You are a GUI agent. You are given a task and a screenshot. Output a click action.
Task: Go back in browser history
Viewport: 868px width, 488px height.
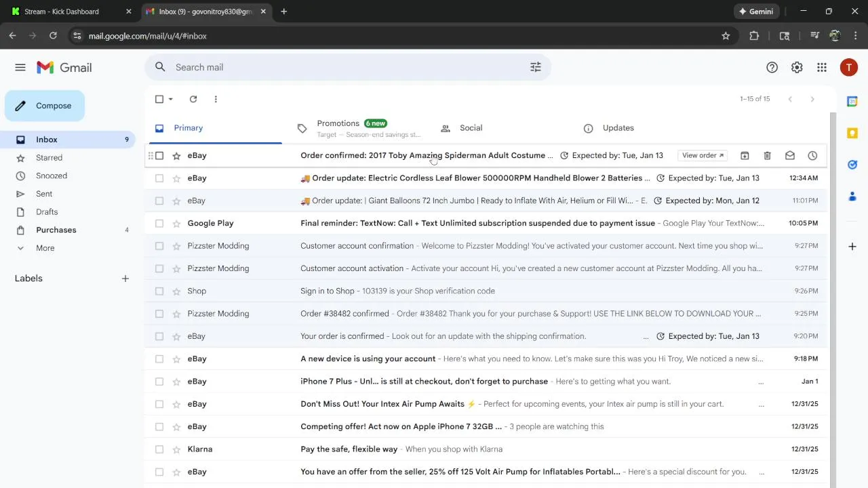pos(12,36)
